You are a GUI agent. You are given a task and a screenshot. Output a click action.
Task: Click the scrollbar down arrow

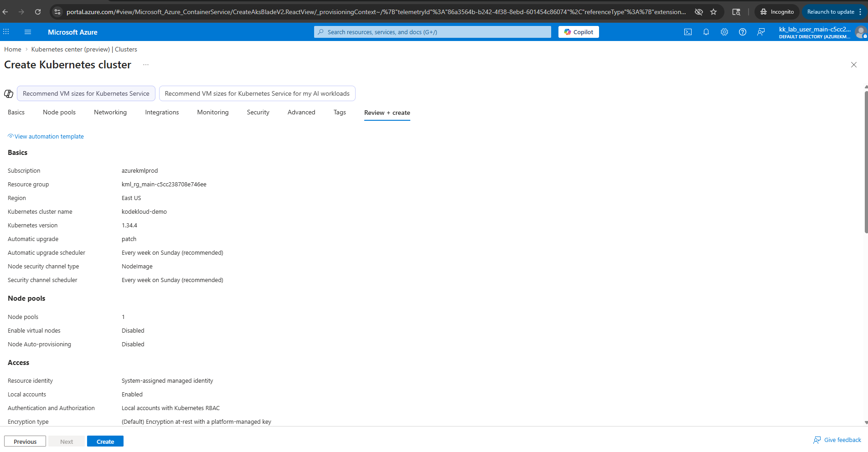(x=866, y=423)
